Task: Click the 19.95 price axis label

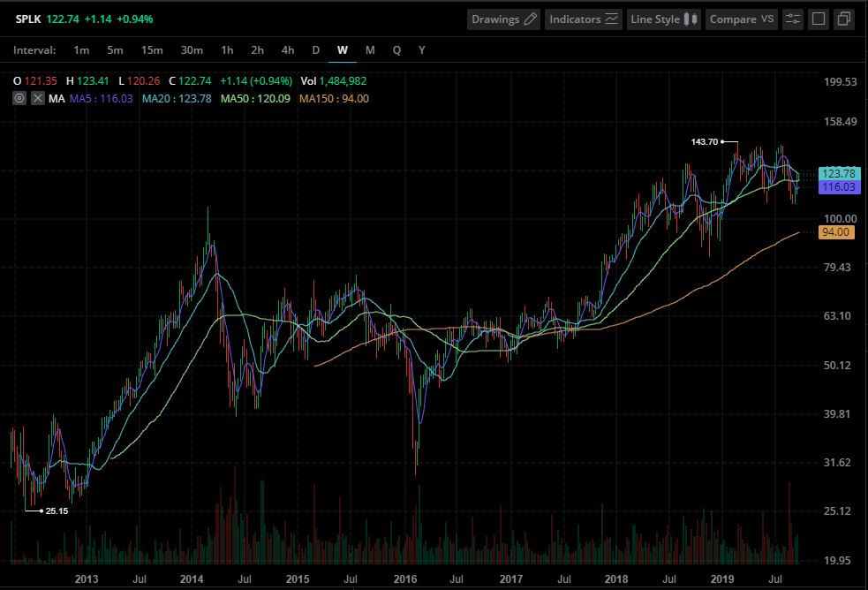Action: tap(837, 561)
